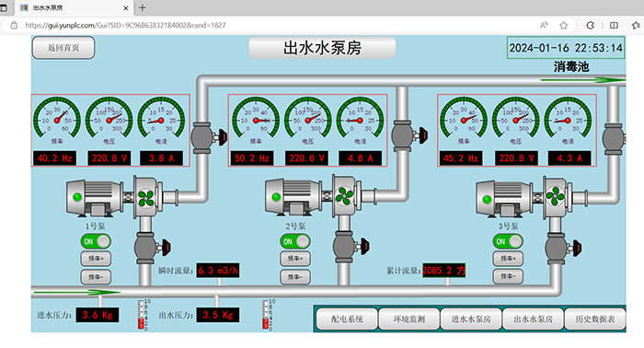Click the browser favorites star icon

[x=563, y=26]
